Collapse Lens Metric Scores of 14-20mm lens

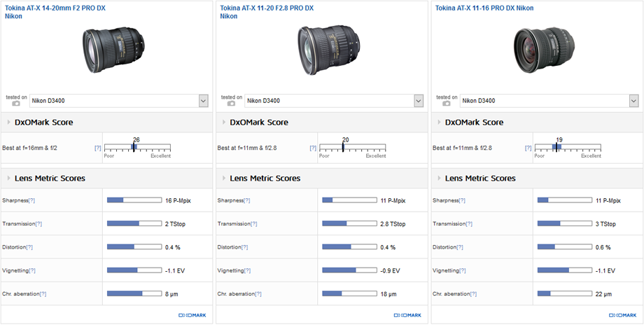(x=9, y=179)
